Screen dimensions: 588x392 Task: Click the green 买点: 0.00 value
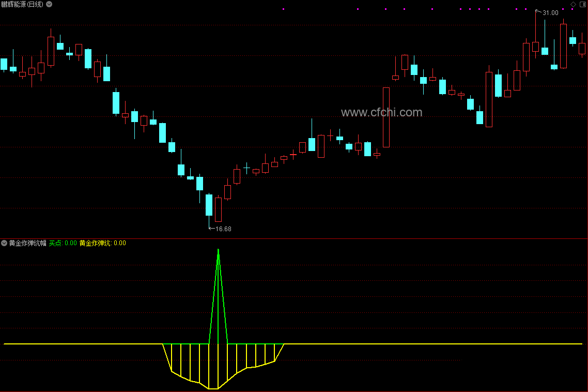coord(63,243)
